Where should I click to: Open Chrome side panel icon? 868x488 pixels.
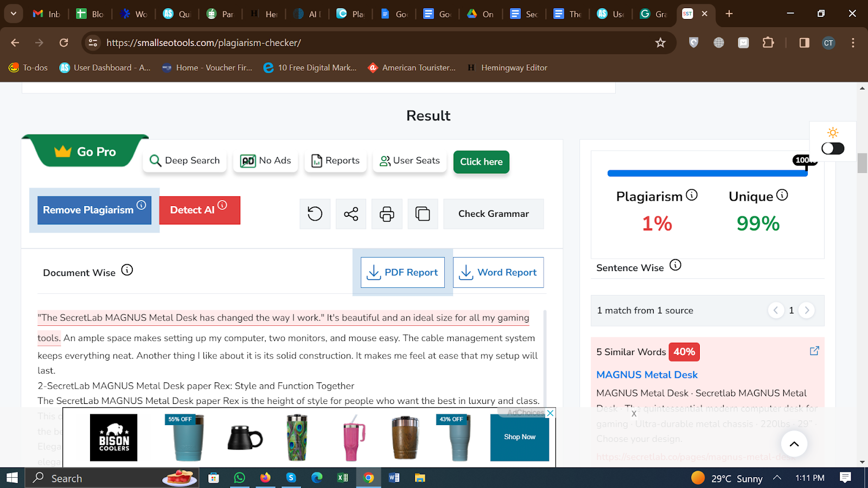pyautogui.click(x=805, y=43)
